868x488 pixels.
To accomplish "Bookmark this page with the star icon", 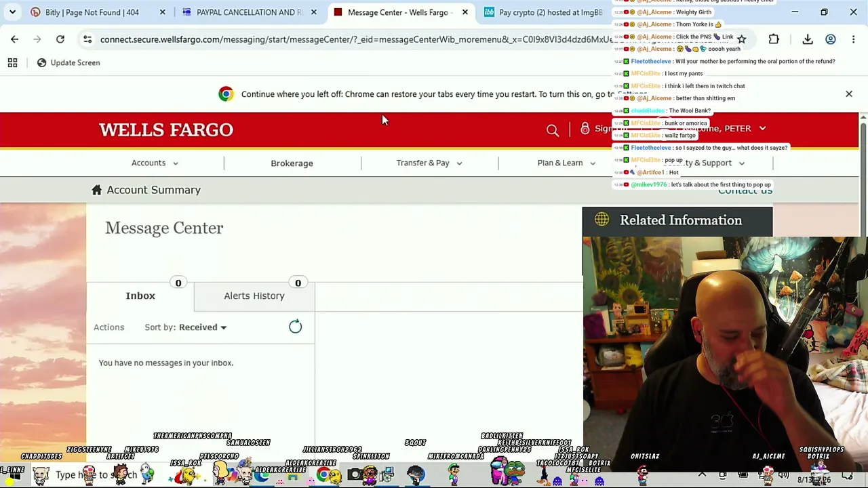I will point(741,39).
